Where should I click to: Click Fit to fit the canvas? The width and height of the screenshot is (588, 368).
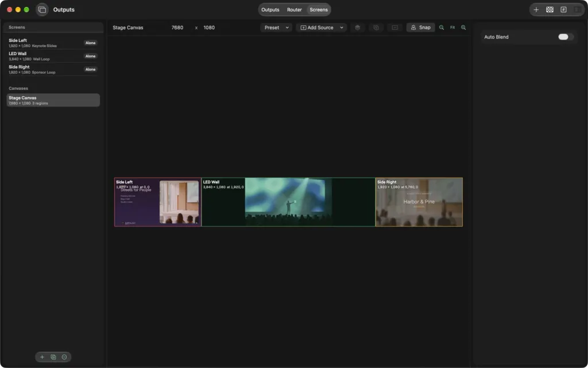coord(452,28)
